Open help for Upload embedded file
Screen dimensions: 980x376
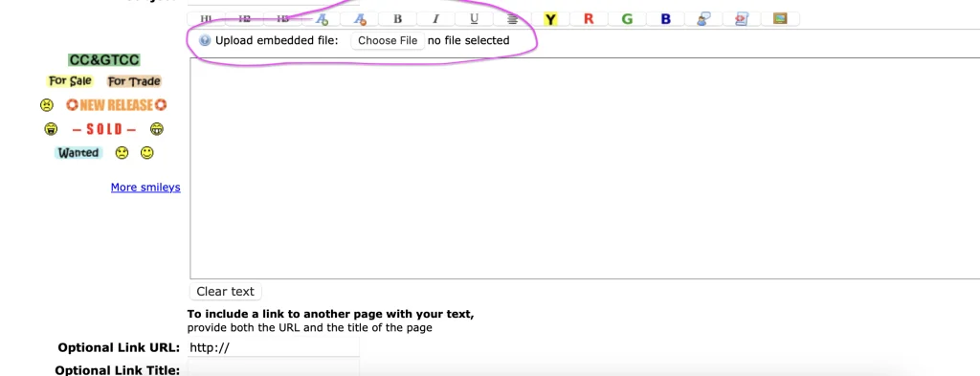coord(205,40)
